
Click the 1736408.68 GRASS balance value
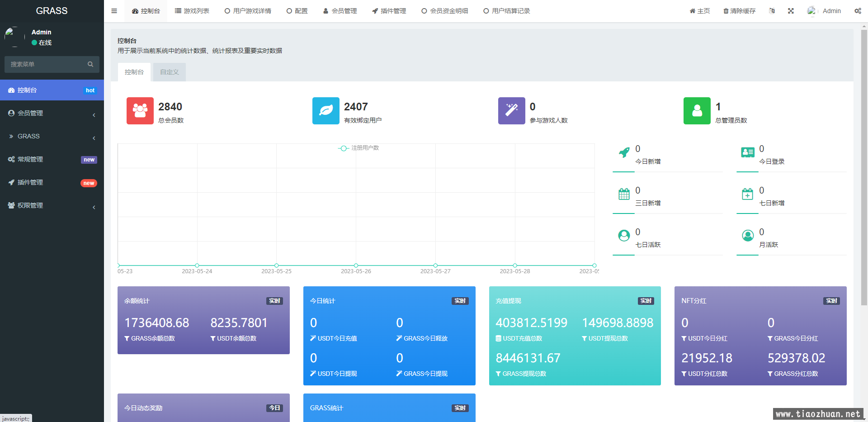pos(157,322)
